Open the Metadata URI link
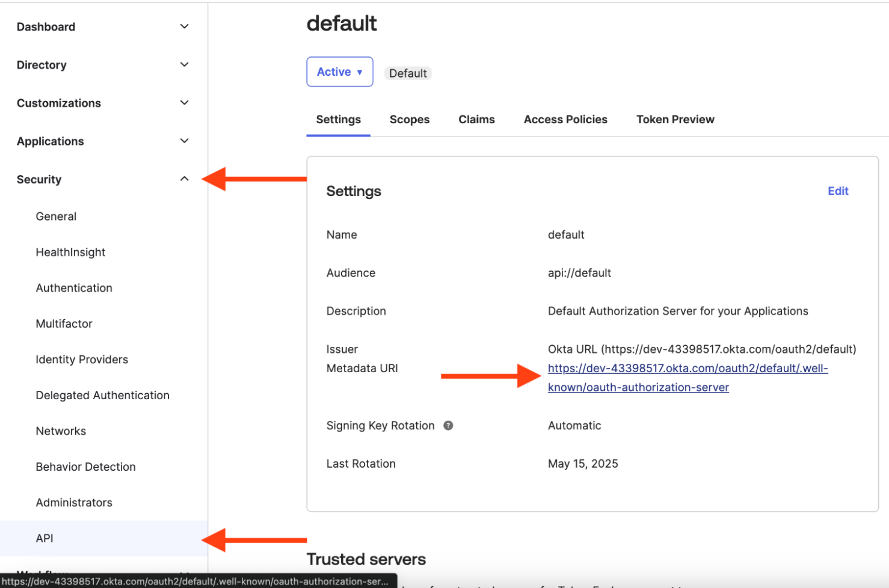This screenshot has width=889, height=588. 687,369
